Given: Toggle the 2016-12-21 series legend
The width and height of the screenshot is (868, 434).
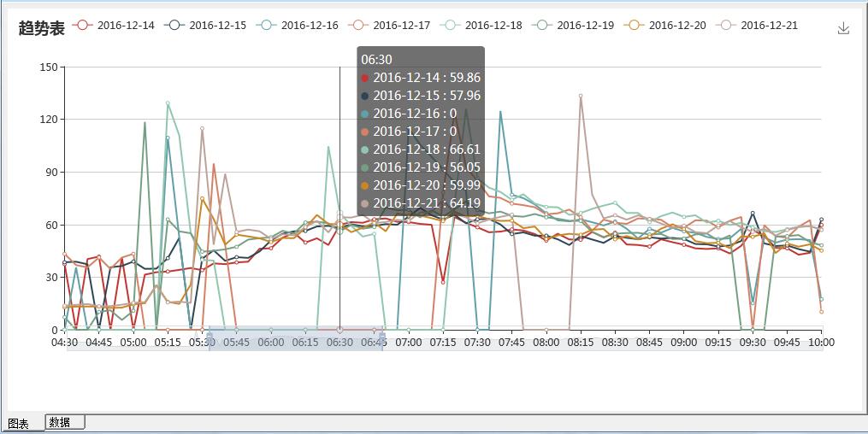Looking at the screenshot, I should [757, 25].
